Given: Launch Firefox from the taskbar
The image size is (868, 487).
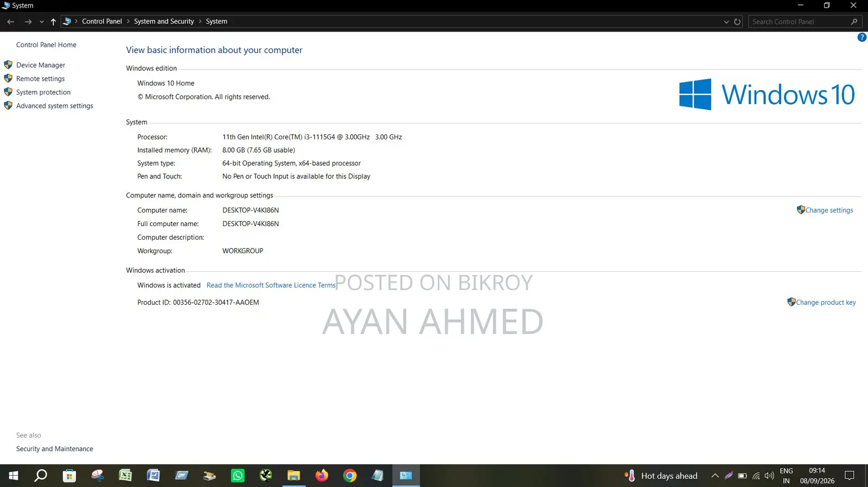Looking at the screenshot, I should 322,476.
